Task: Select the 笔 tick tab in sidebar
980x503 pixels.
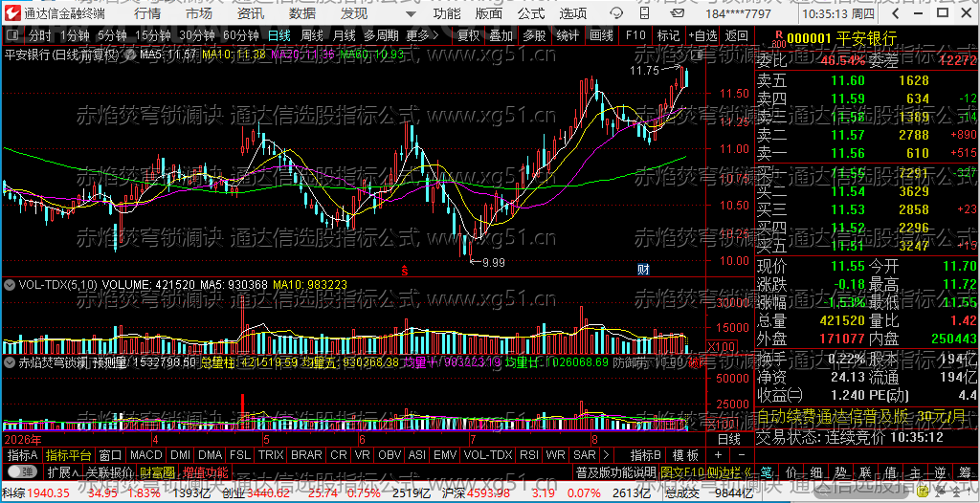Action: point(767,471)
